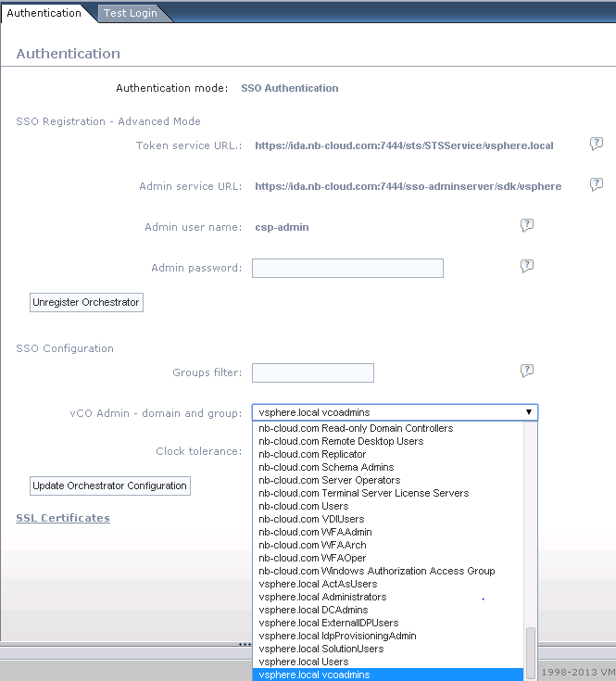Choose vsphere.local SolutionUsers option
Screen dimensions: 616x681
388,649
